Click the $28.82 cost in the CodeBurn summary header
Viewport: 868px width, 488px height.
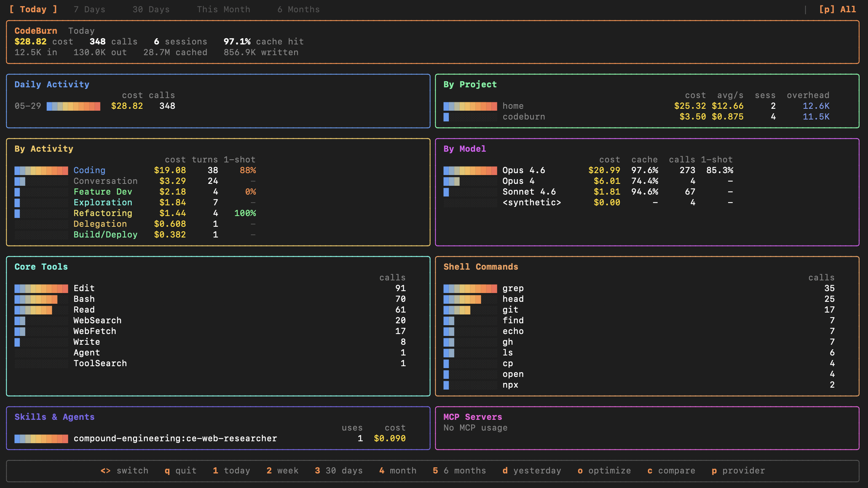pyautogui.click(x=30, y=41)
